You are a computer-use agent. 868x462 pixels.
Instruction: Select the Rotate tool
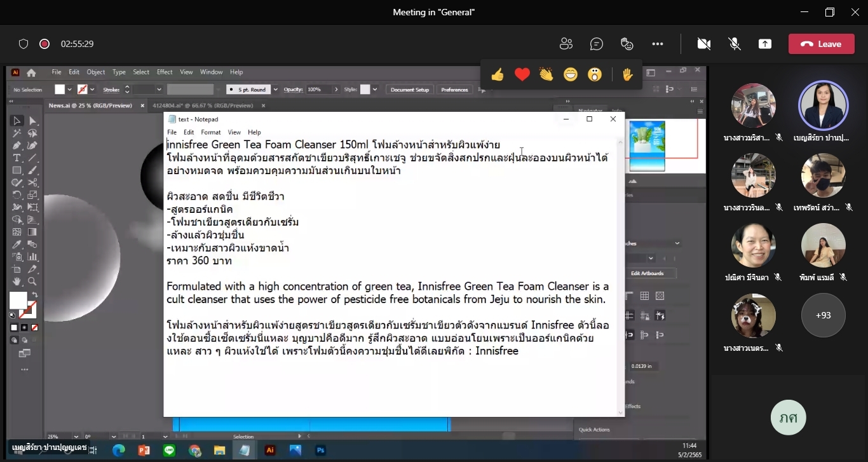17,195
